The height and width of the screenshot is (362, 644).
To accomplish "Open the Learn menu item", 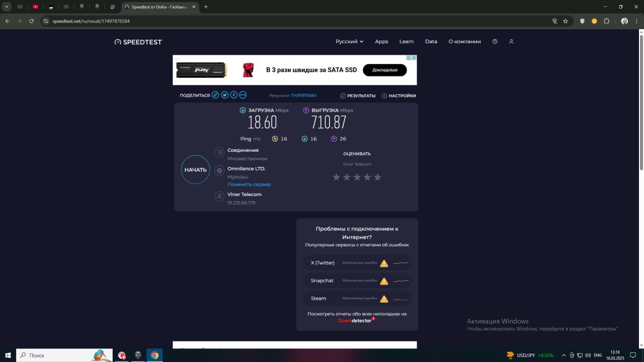I will 407,42.
